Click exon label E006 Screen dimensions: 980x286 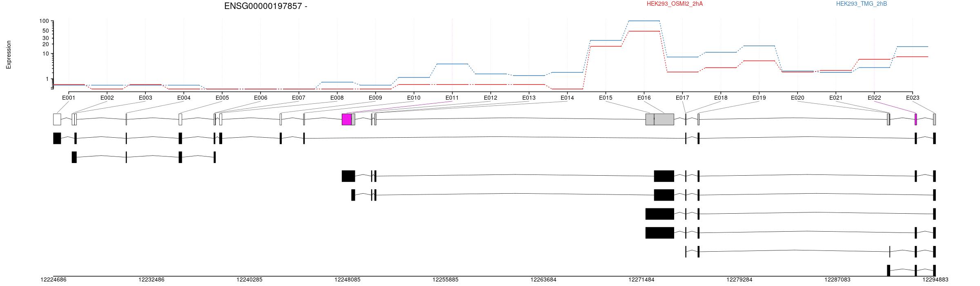pos(261,98)
